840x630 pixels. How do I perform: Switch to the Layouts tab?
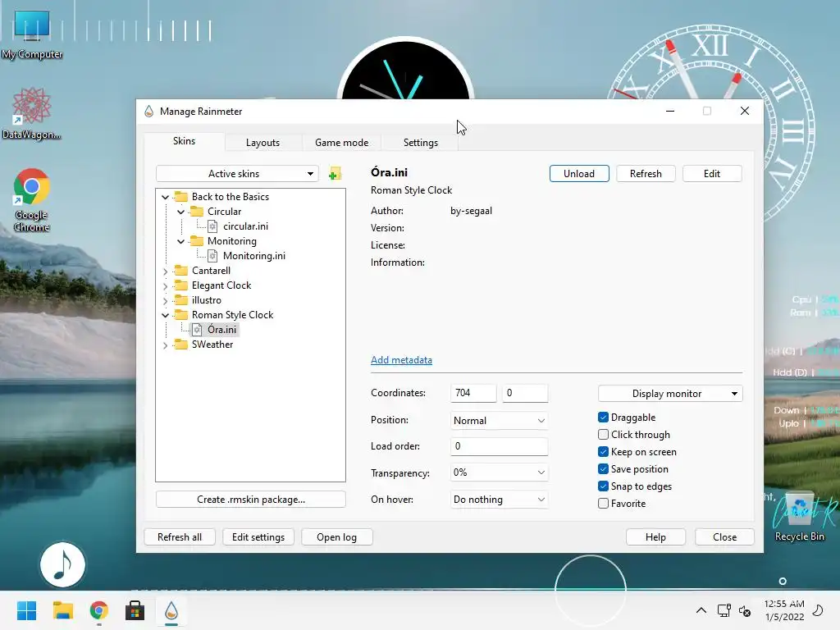click(x=262, y=143)
